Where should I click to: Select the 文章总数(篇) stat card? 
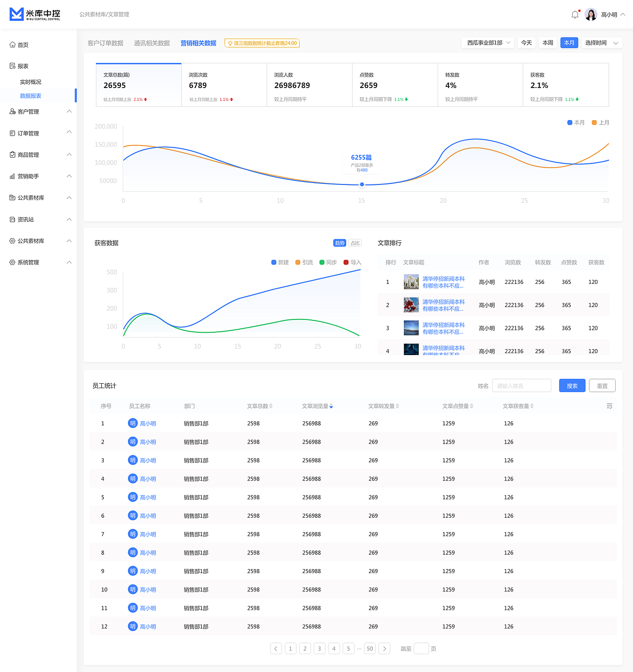139,85
